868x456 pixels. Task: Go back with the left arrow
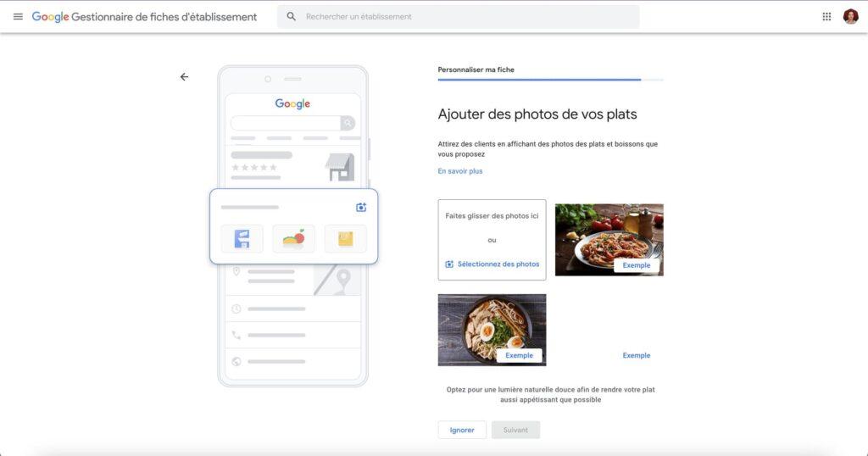(x=184, y=77)
